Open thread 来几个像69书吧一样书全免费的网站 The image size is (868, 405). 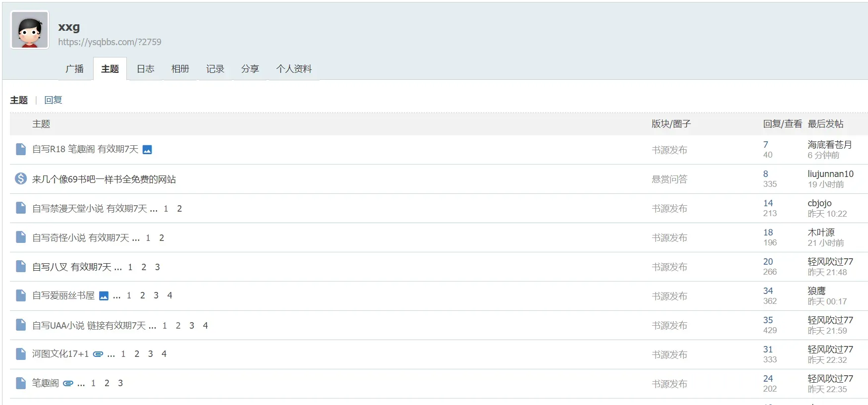[x=104, y=179]
